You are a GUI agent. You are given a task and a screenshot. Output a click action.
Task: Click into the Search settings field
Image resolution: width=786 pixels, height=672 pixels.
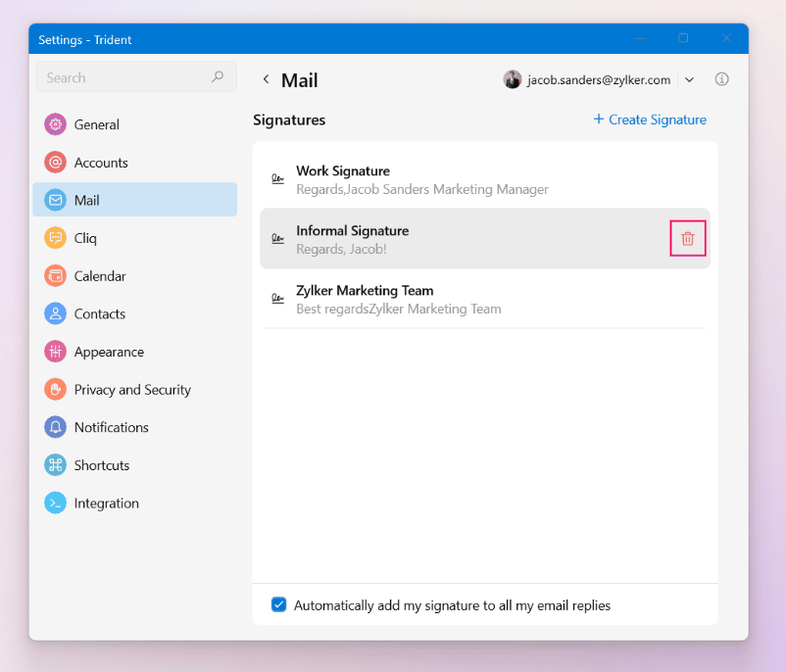click(x=123, y=77)
